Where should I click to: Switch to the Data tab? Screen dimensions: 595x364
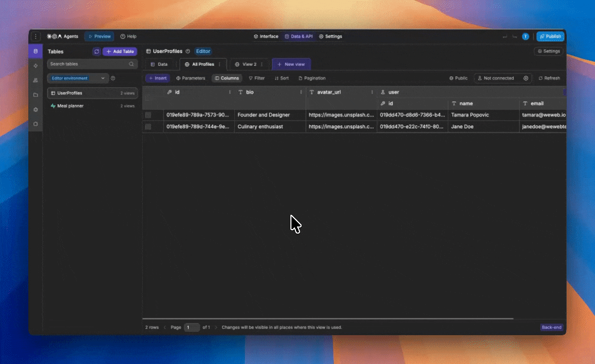click(x=159, y=65)
